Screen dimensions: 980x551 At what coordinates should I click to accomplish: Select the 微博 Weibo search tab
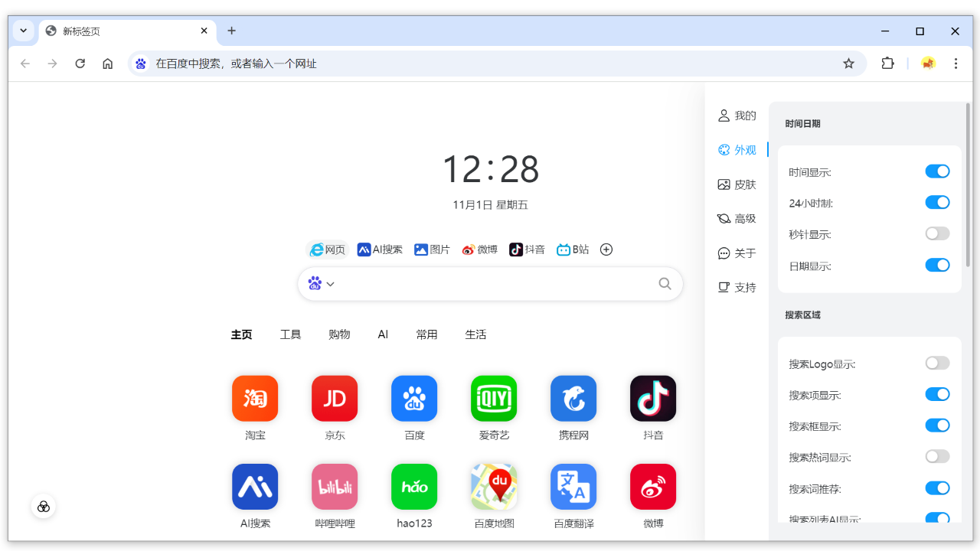pos(480,249)
